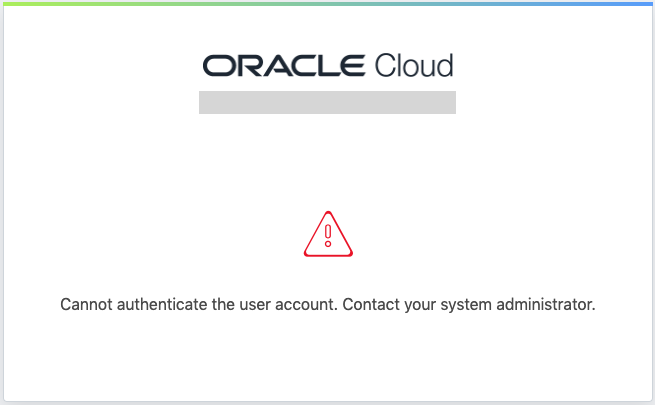Click the middle of the top gradient strip
This screenshot has height=405, width=655.
point(327,3)
